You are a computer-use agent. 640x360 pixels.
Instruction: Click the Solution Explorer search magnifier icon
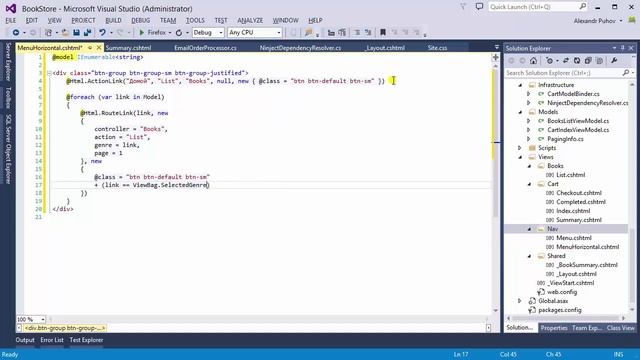pos(626,73)
